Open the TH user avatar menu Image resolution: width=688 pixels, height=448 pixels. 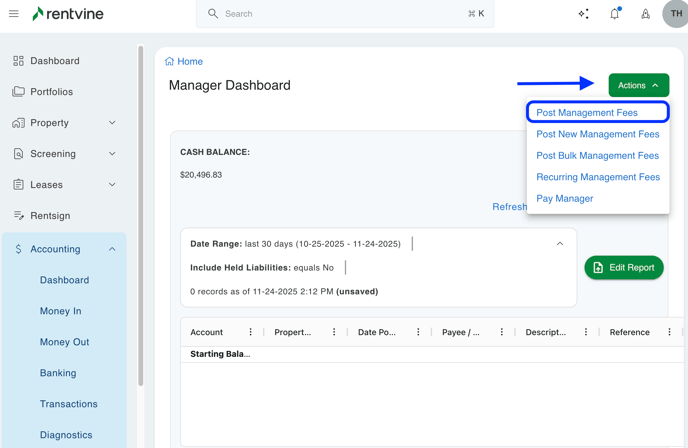[x=675, y=14]
